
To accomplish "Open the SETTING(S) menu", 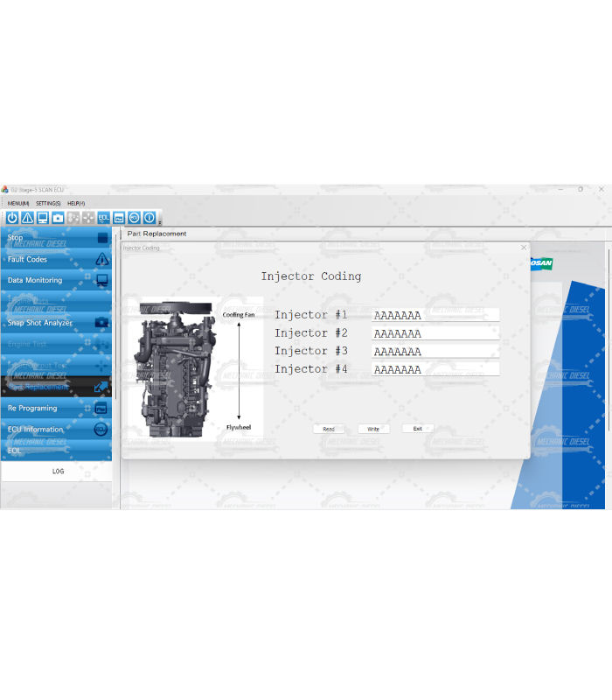I will [48, 203].
